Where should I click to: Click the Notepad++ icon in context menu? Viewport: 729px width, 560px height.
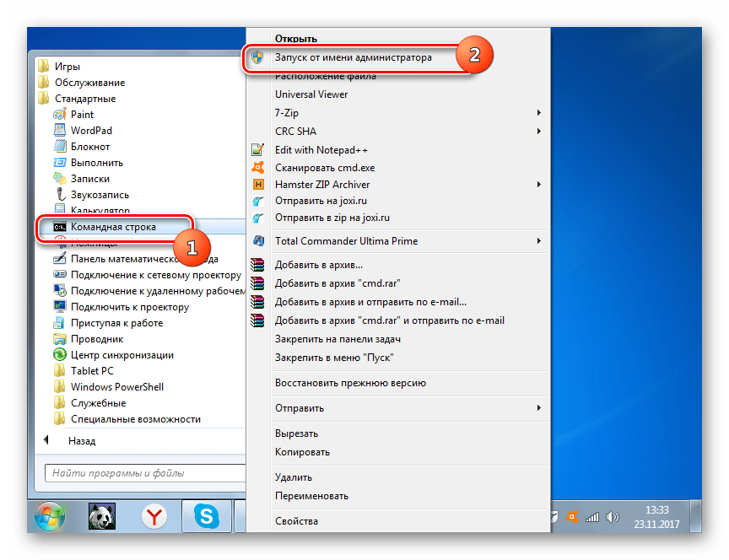click(x=257, y=149)
